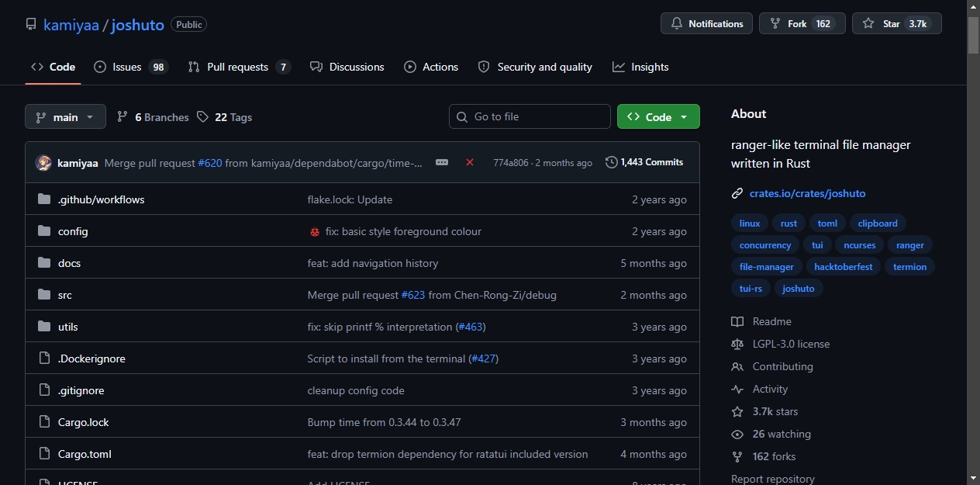Screen dimensions: 980x485
Task: Click the repository book icon beside kamiyaa
Action: click(x=31, y=24)
